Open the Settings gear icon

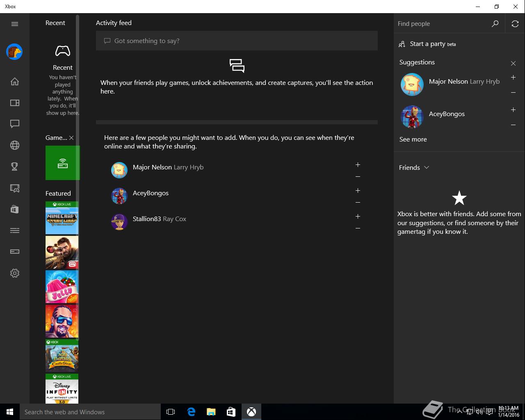(x=15, y=273)
